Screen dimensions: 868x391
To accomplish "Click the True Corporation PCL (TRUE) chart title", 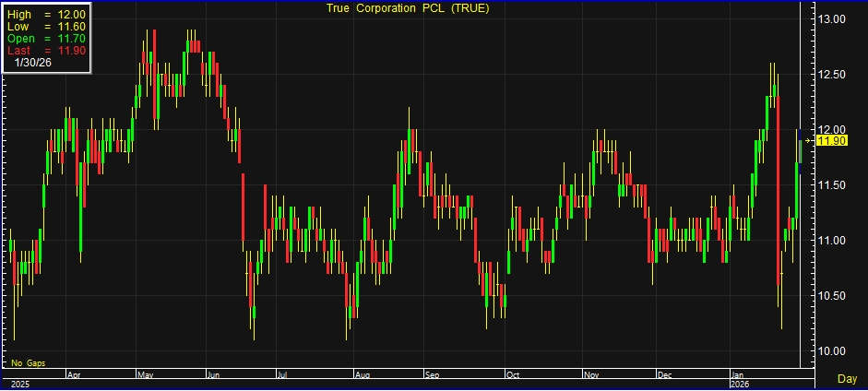I will pos(407,8).
